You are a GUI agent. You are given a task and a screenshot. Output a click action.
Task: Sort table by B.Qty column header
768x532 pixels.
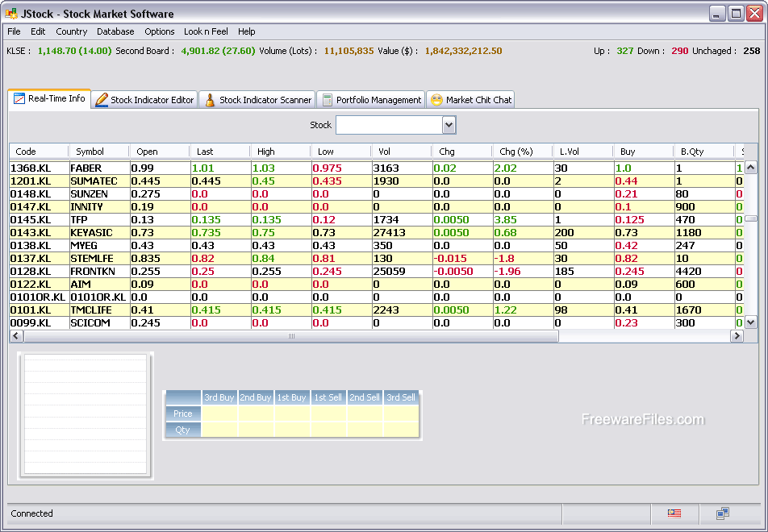[704, 152]
